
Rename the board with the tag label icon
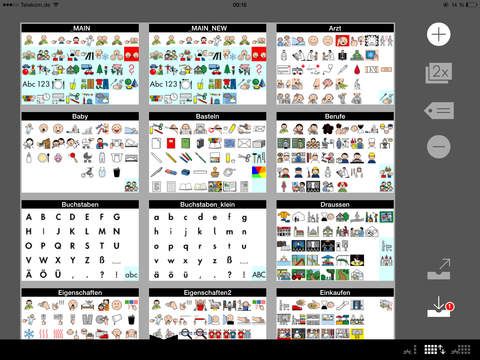coord(439,110)
